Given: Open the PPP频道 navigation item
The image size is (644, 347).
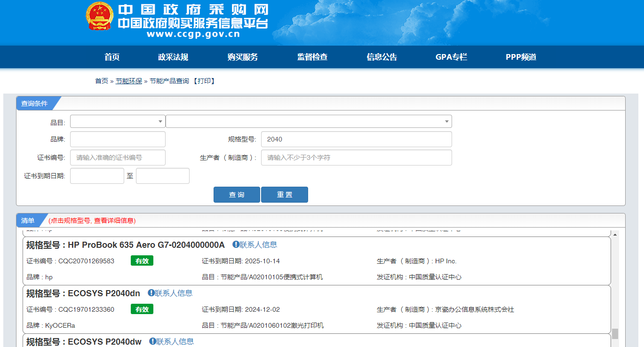Looking at the screenshot, I should point(521,57).
